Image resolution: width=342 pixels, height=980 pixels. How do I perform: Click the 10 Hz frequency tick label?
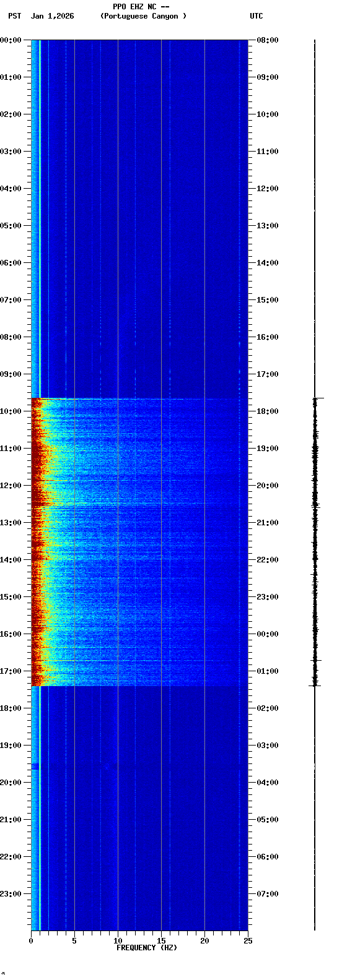click(x=118, y=941)
